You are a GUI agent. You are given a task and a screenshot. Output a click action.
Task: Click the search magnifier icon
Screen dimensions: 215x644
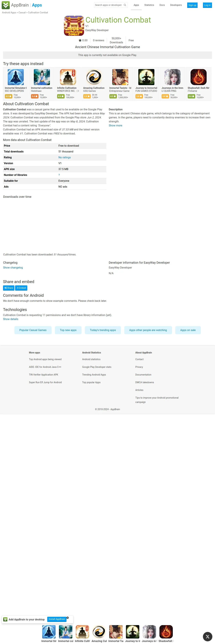click(x=125, y=5)
